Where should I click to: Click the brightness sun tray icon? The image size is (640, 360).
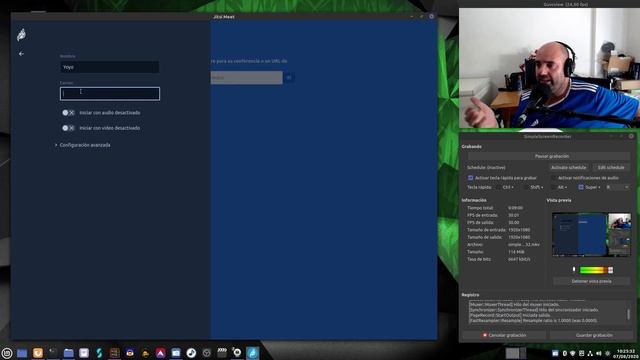[607, 353]
